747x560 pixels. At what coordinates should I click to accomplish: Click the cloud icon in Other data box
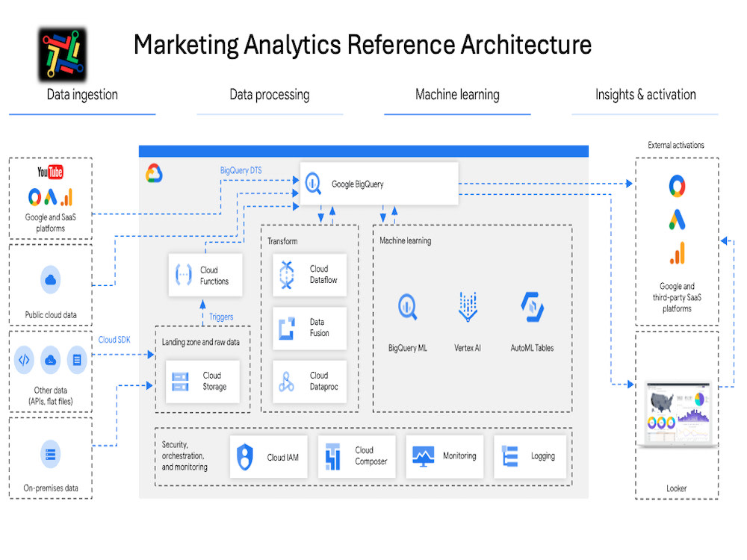point(51,360)
